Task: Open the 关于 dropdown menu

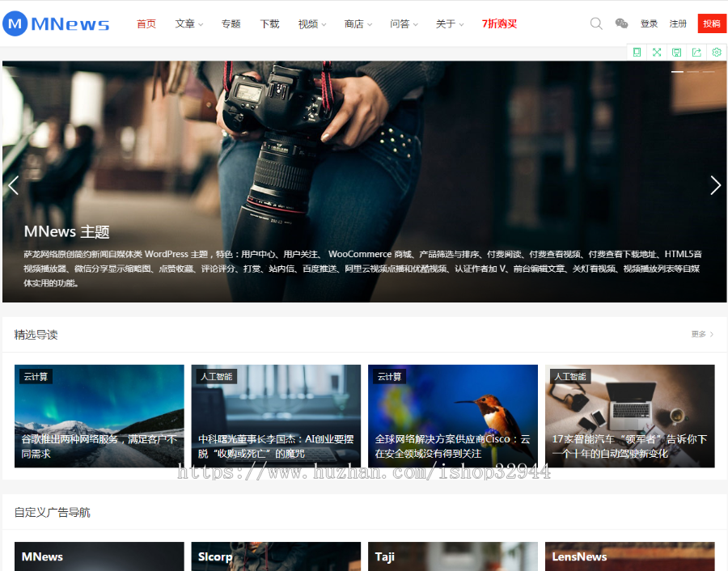Action: pyautogui.click(x=446, y=23)
